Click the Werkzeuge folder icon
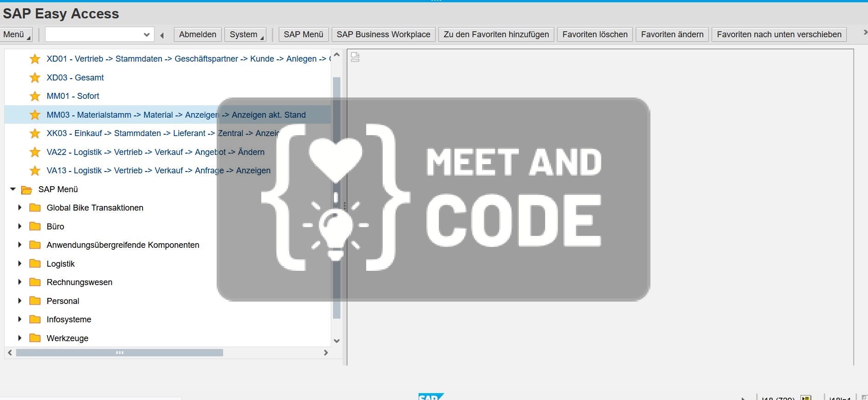This screenshot has height=400, width=868. coord(35,338)
